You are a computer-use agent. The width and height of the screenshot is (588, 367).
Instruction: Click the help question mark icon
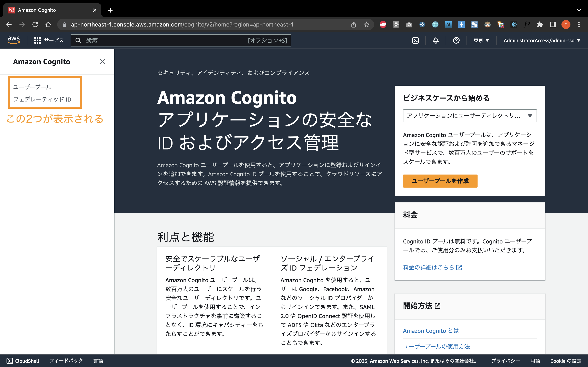point(456,40)
